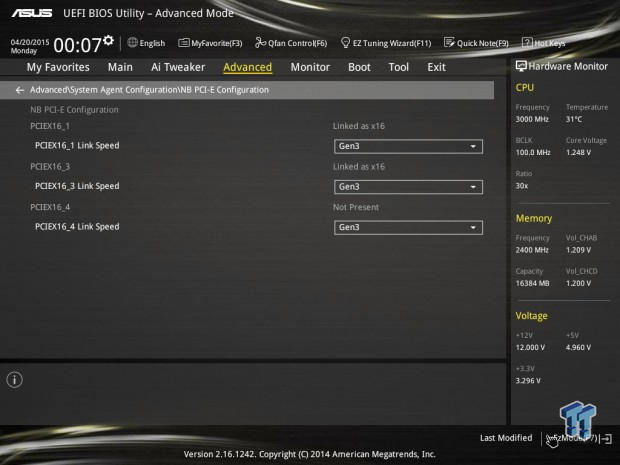620x465 pixels.
Task: Click BCLK value 100.0 MHz
Action: click(x=533, y=152)
